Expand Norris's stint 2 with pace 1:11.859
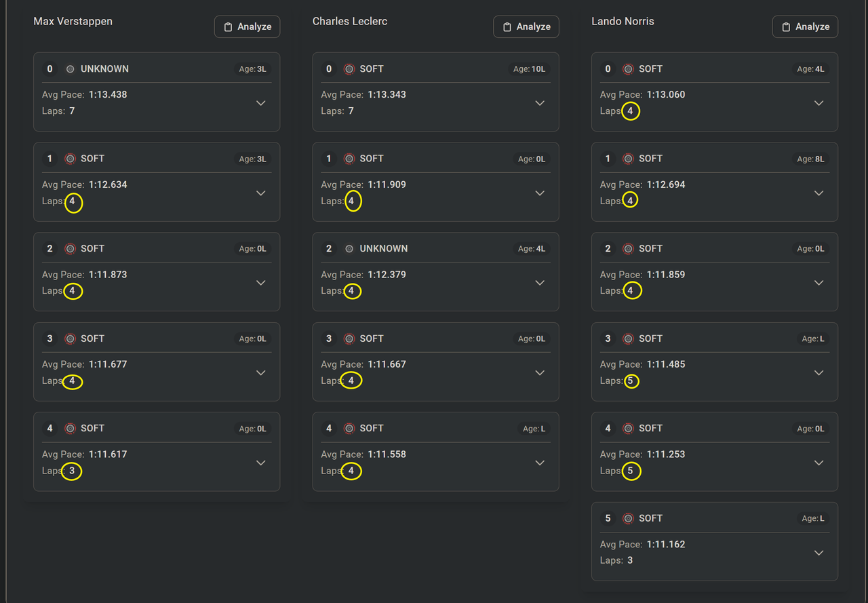 [819, 283]
